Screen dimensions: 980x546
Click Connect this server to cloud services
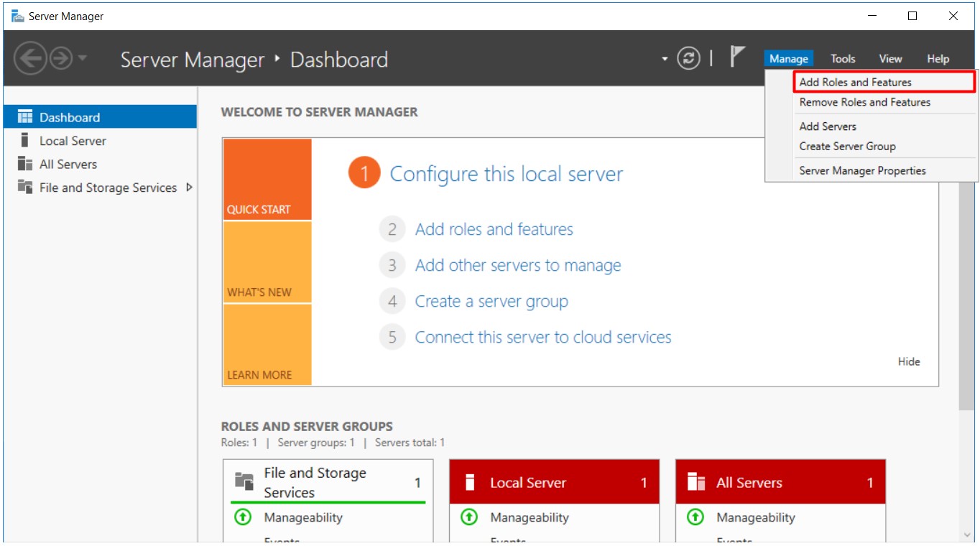tap(543, 337)
